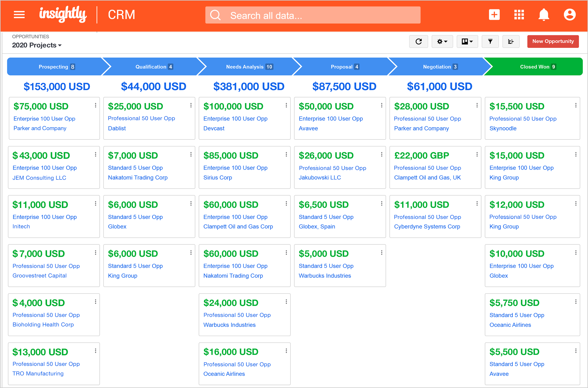Open kebab menu on Devcast card
This screenshot has width=588, height=388.
(286, 105)
